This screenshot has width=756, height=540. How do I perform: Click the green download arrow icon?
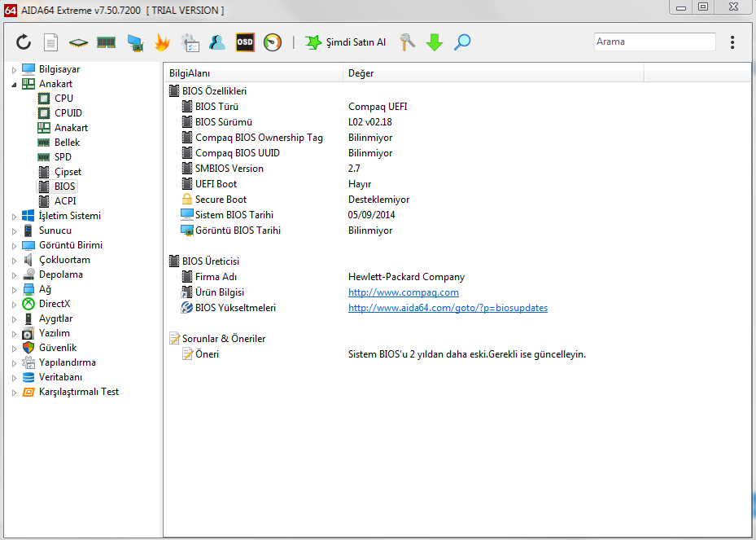(435, 42)
